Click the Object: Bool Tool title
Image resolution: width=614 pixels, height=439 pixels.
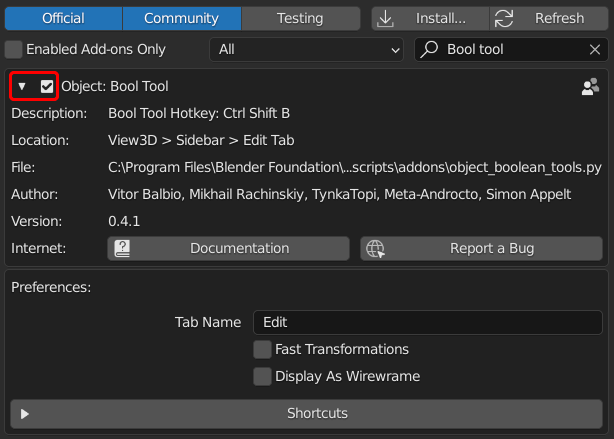115,87
